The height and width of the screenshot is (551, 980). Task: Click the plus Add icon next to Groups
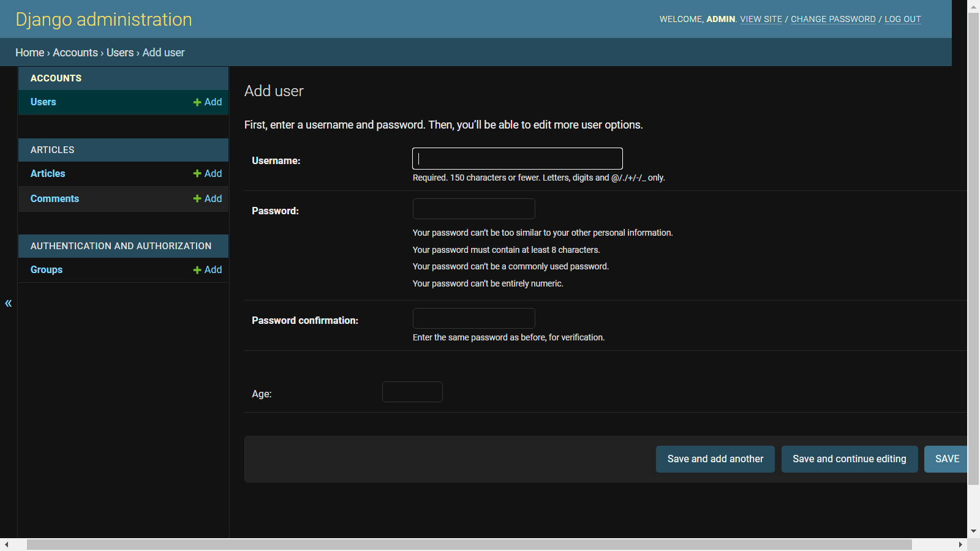pos(208,270)
